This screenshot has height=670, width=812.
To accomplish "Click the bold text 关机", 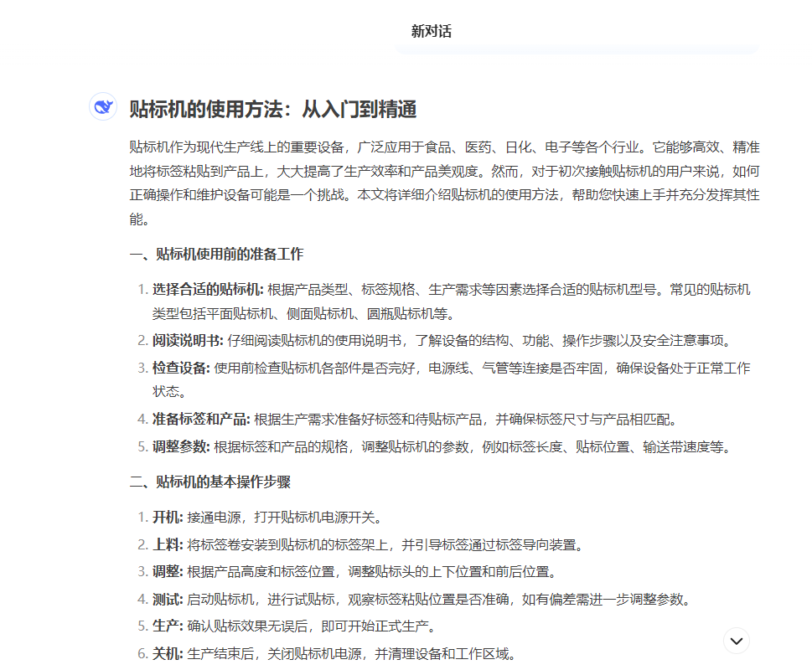I will 168,653.
